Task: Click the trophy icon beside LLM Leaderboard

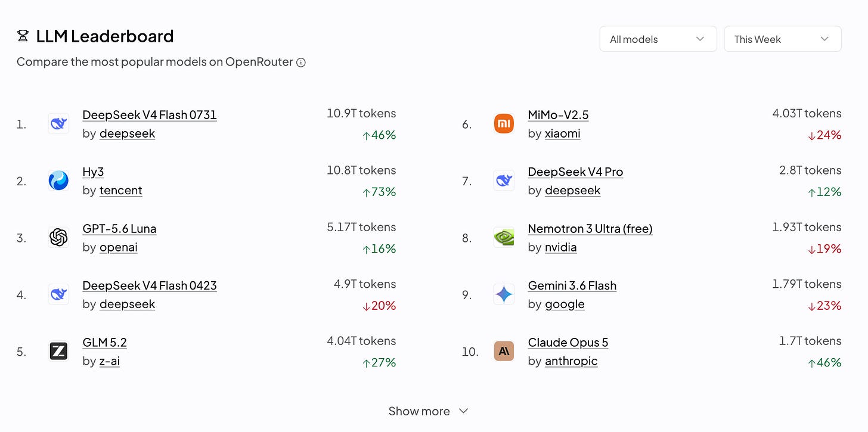Action: pyautogui.click(x=23, y=36)
